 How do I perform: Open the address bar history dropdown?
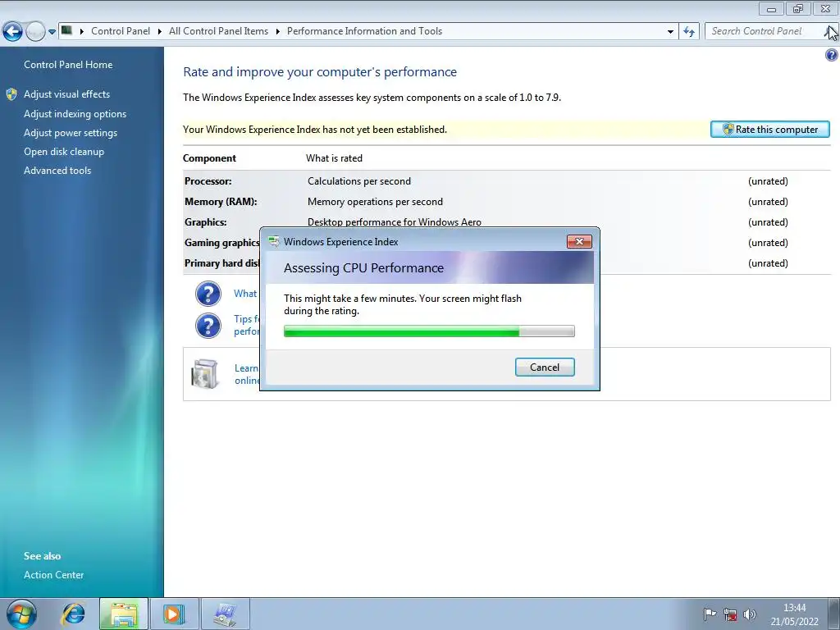click(x=670, y=32)
